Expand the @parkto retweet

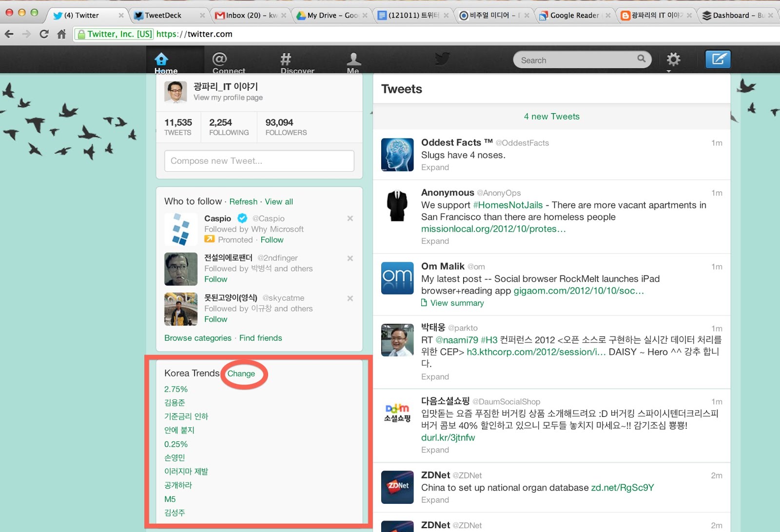(x=435, y=376)
